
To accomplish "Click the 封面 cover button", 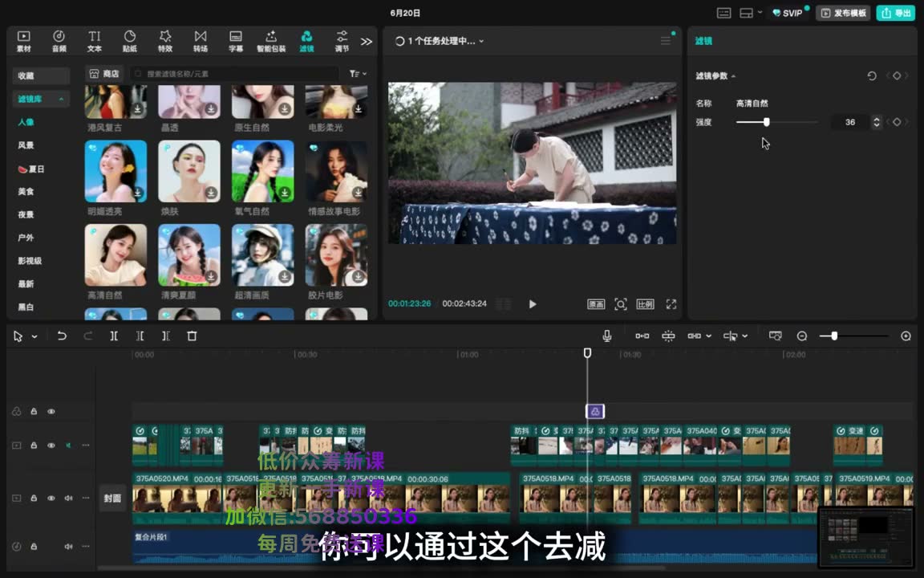I will tap(112, 499).
